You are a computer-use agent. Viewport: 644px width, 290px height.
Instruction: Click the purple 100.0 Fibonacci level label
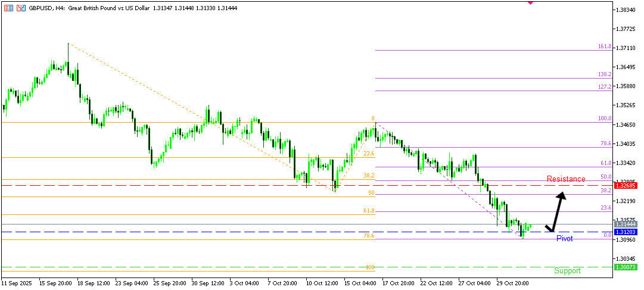click(604, 119)
